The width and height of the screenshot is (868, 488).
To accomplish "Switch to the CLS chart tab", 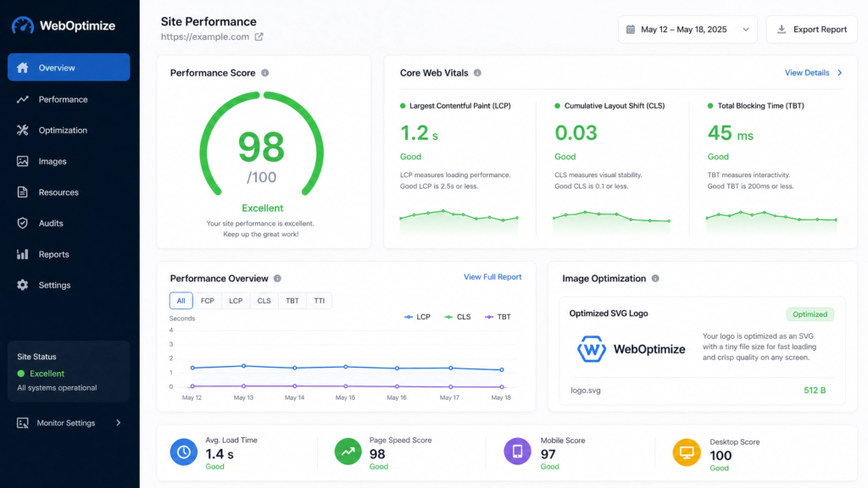I will click(264, 301).
